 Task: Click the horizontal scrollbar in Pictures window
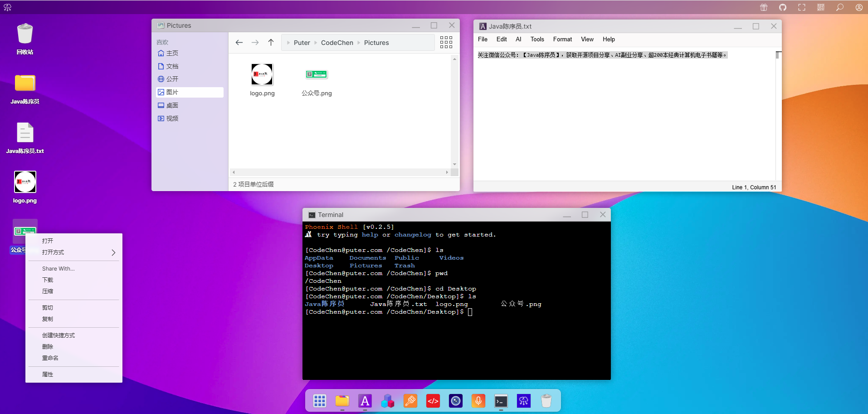(340, 172)
